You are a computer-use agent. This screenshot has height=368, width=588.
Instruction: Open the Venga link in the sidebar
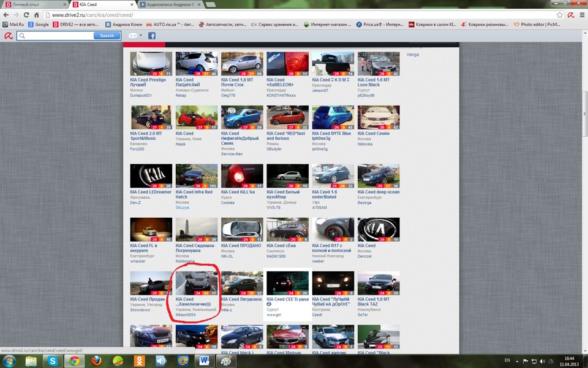(x=412, y=55)
